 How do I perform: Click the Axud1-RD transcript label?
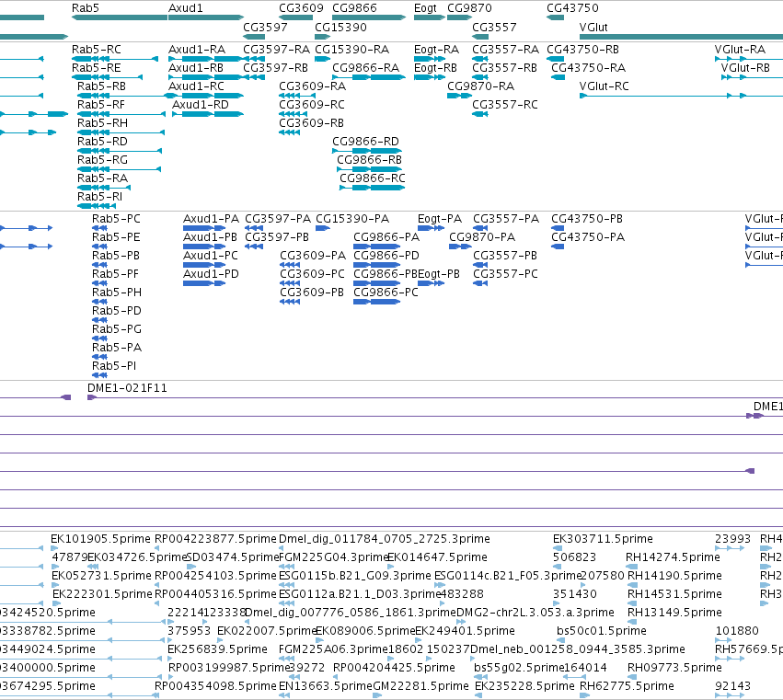tap(201, 105)
